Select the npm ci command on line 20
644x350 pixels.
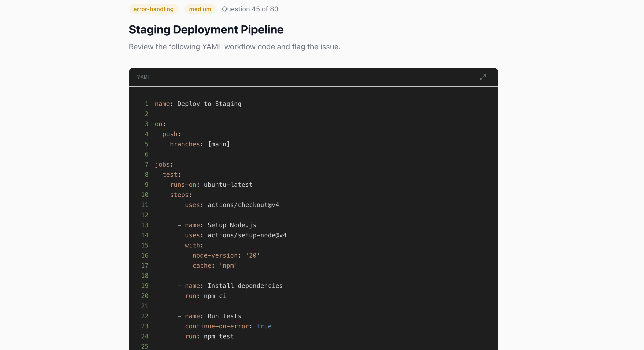pyautogui.click(x=215, y=296)
